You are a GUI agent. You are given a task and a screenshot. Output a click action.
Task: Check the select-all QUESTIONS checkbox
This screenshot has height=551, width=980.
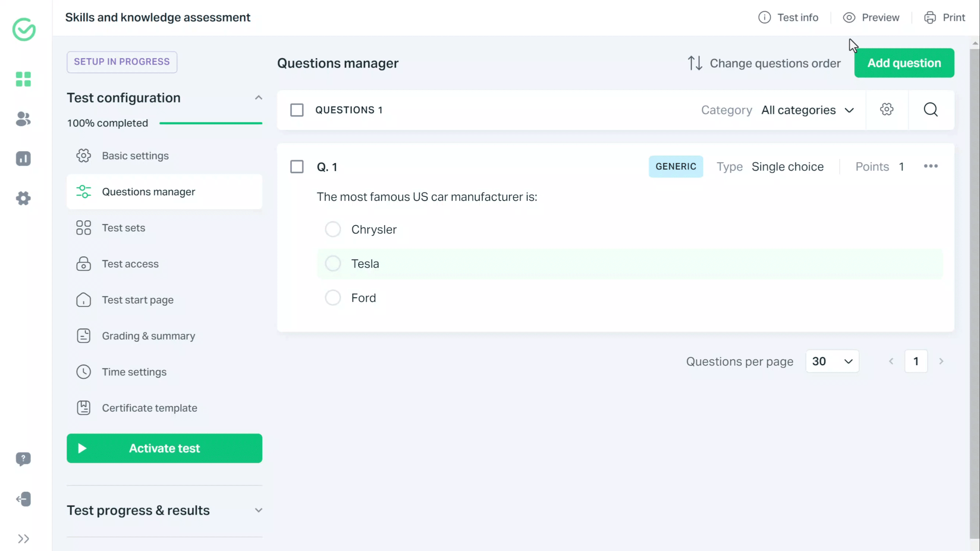click(x=297, y=110)
